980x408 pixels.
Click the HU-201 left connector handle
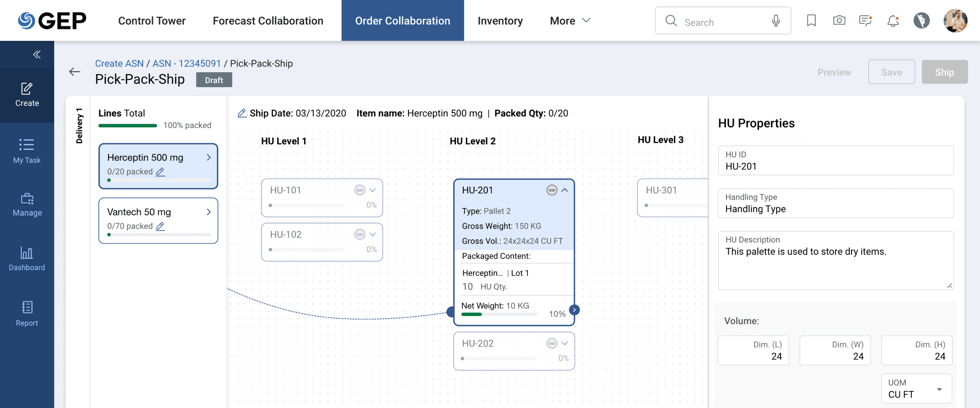[450, 312]
